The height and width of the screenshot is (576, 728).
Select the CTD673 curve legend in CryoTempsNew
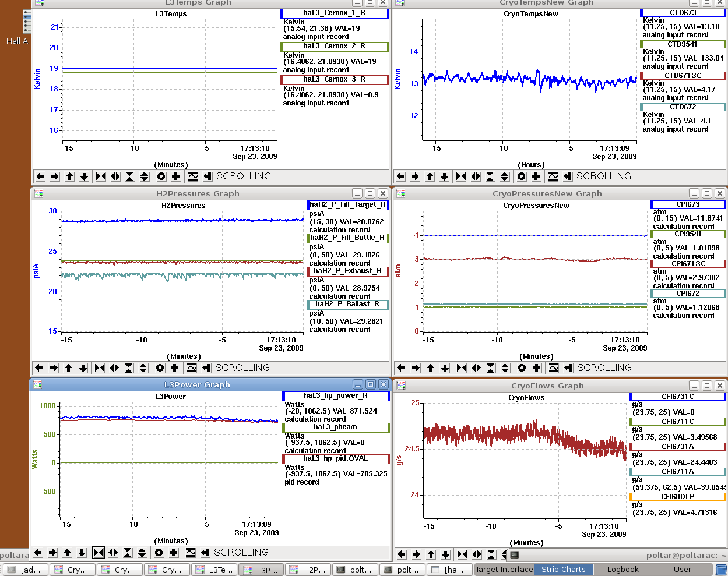[683, 13]
